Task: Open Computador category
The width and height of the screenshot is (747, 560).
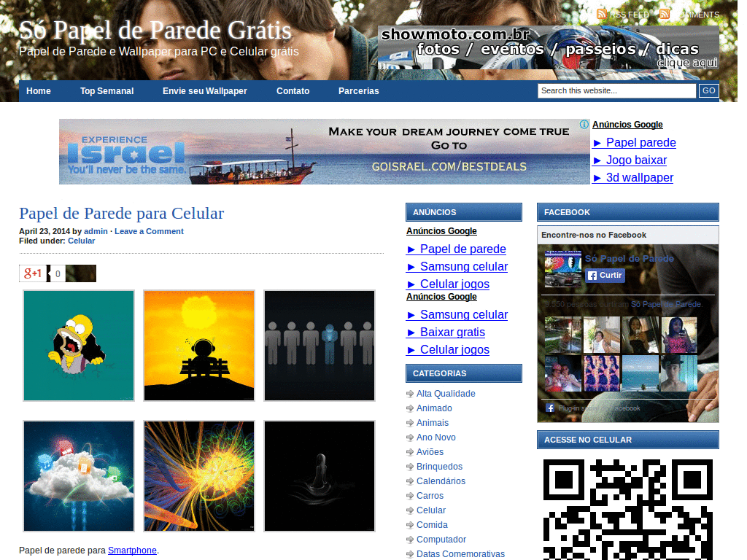Action: [x=441, y=540]
